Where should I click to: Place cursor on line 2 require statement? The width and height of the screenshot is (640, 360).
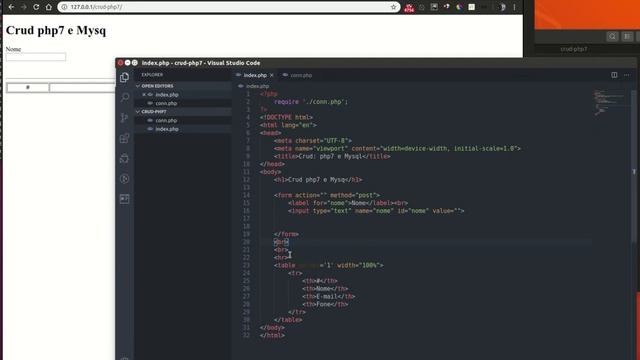pos(311,102)
